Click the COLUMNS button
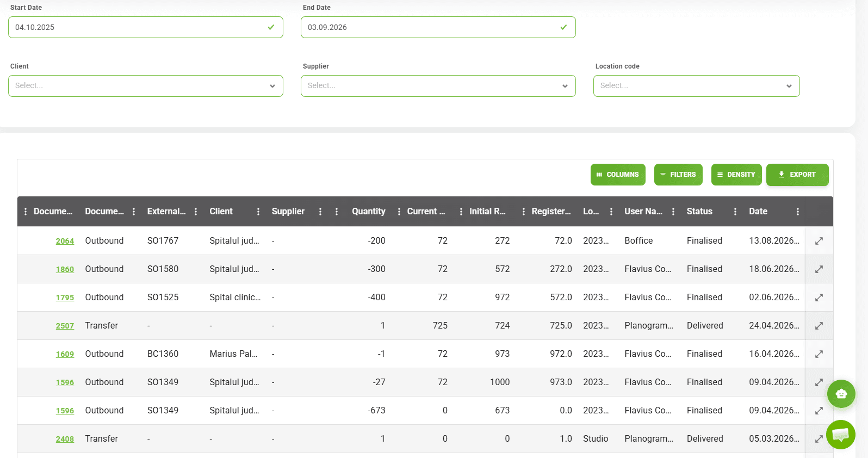 tap(618, 175)
